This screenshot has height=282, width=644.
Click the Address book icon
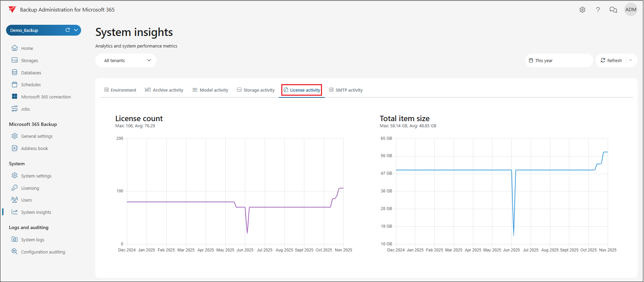(15, 148)
